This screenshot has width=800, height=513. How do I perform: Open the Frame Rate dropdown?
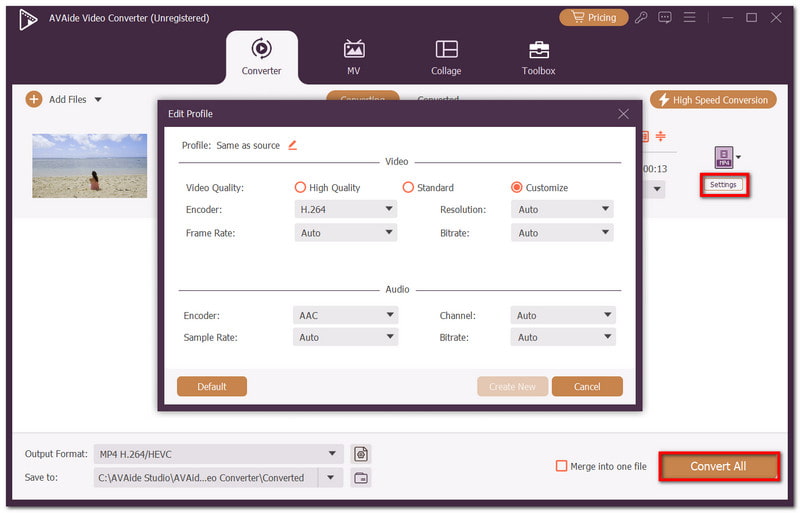click(x=345, y=233)
